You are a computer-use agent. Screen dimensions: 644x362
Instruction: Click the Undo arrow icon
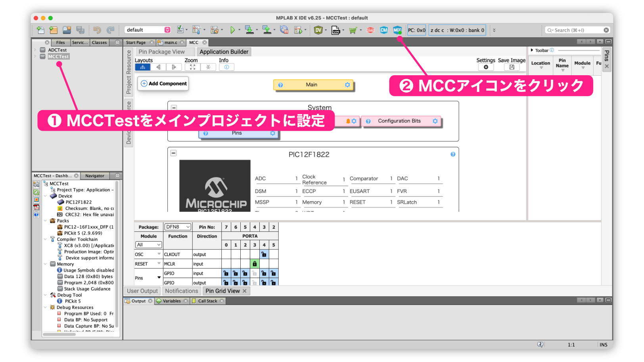point(97,30)
